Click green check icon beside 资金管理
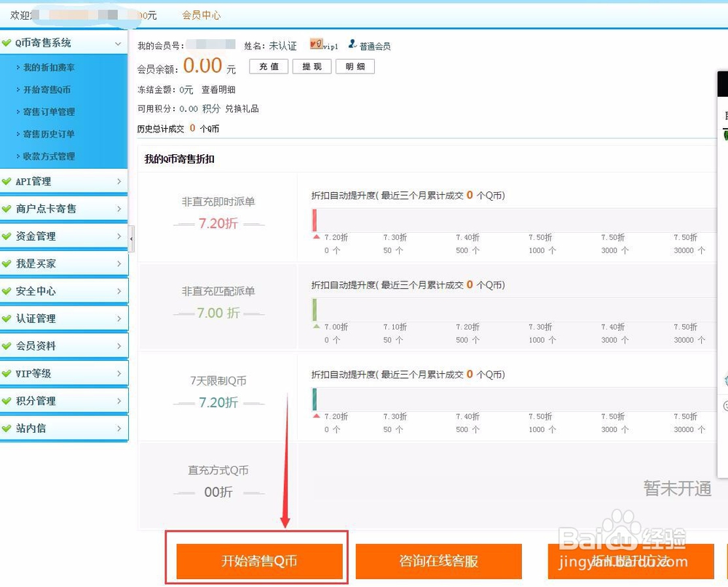 click(7, 236)
